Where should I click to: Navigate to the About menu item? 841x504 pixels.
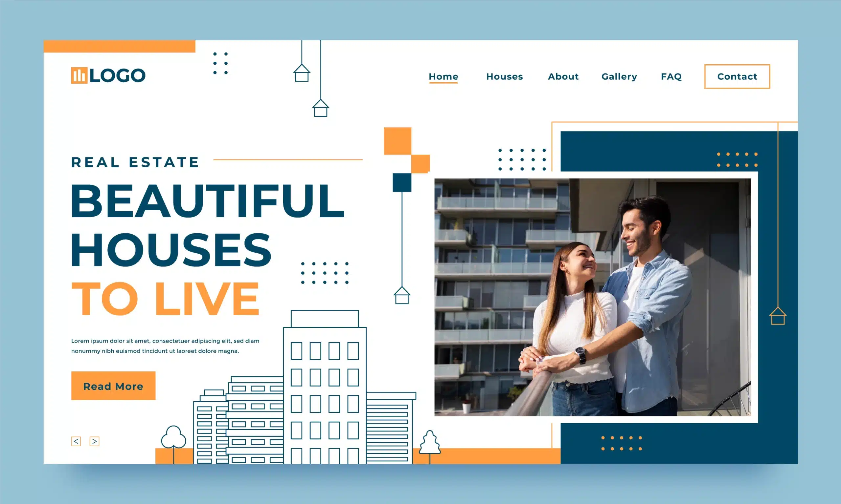pyautogui.click(x=562, y=75)
